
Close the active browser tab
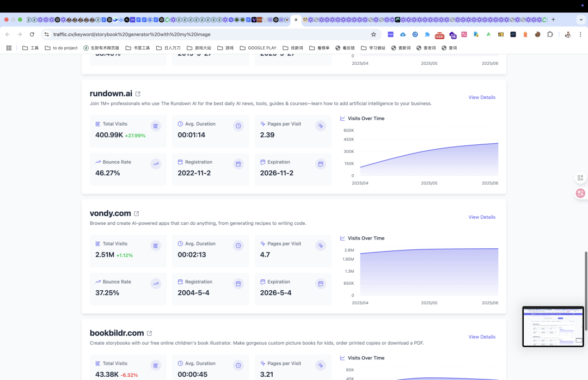(x=296, y=20)
